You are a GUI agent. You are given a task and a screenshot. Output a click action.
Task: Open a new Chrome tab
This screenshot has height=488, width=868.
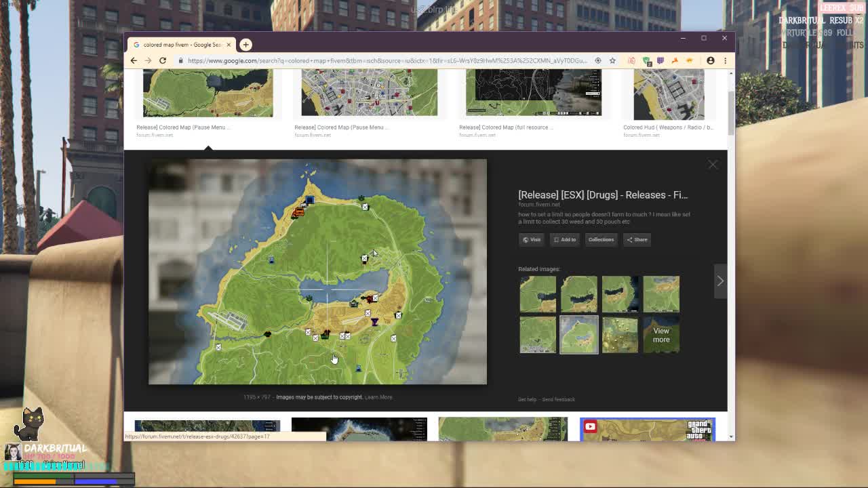point(245,45)
